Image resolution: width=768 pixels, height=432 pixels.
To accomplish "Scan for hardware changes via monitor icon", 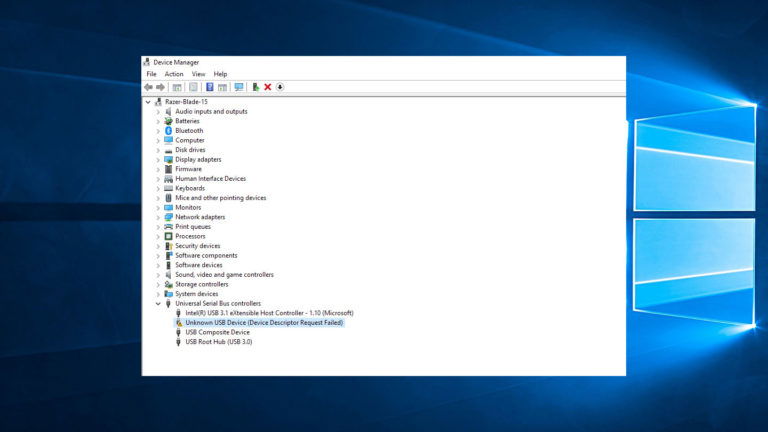I will coord(239,87).
